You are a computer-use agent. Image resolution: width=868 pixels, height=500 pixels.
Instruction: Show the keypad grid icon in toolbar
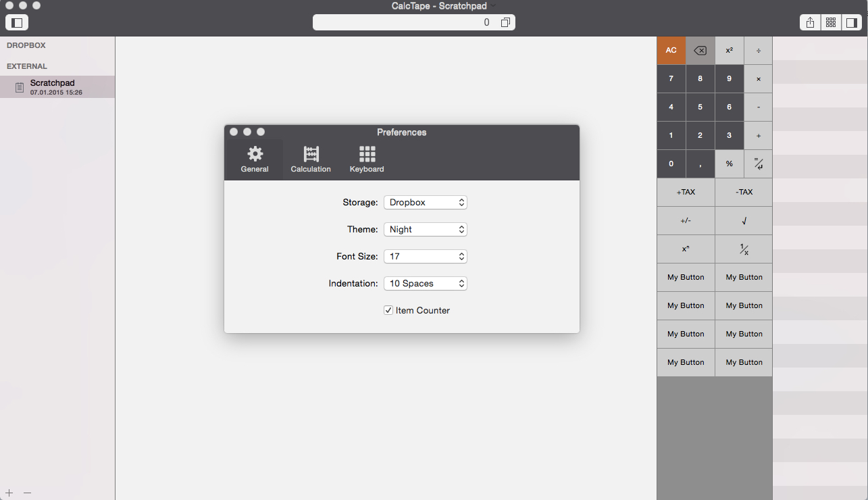[x=831, y=22]
